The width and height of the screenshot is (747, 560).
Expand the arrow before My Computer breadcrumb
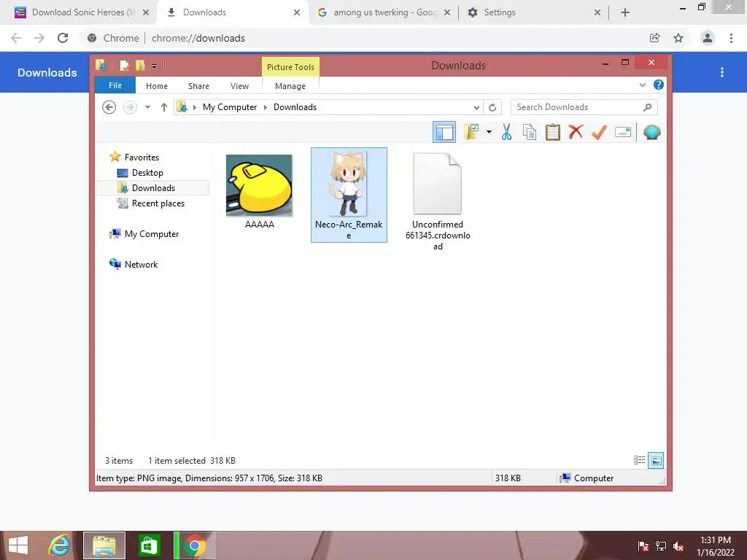[194, 107]
